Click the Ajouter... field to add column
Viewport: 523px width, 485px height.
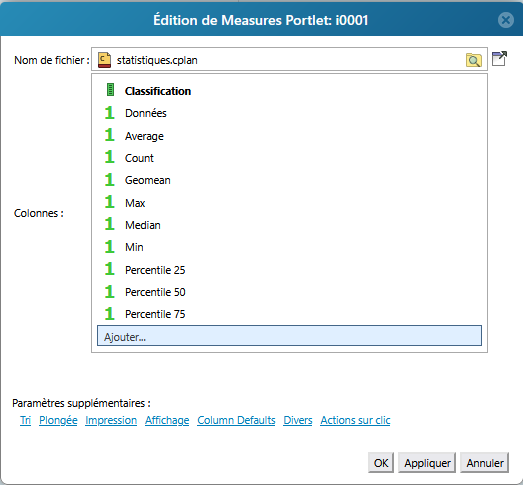pos(289,336)
